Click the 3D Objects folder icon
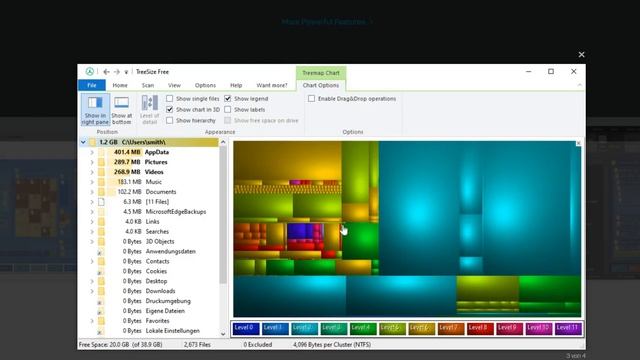Screen dimensions: 640x360 coord(101,242)
